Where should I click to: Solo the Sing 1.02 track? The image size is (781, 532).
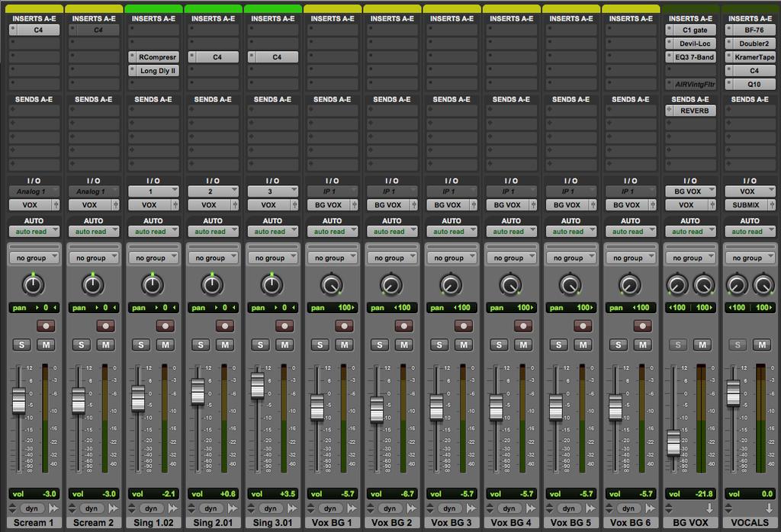pyautogui.click(x=141, y=345)
